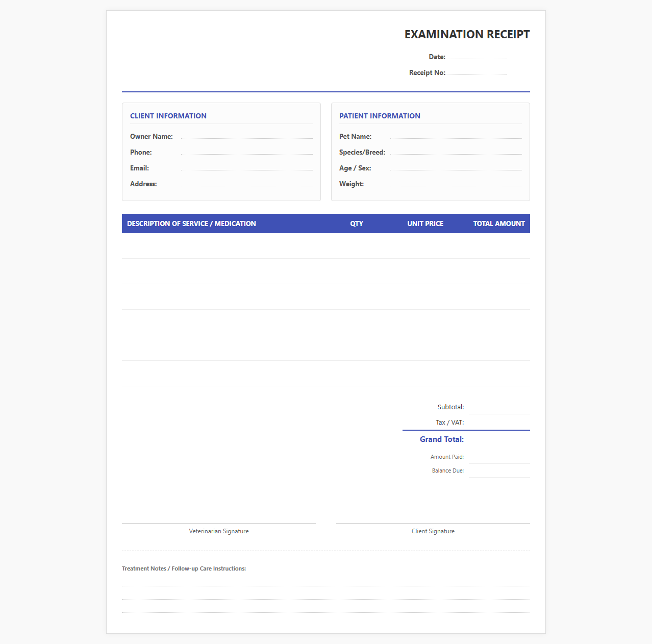
Task: Click the Email blank line
Action: pyautogui.click(x=247, y=166)
